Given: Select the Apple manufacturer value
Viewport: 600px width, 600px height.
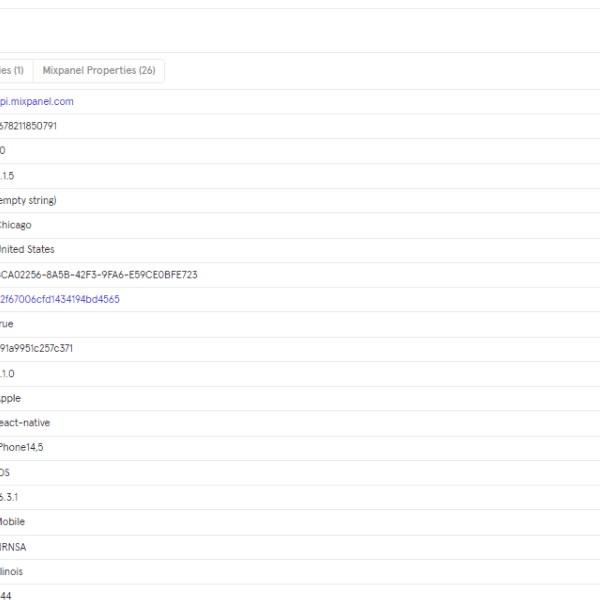Looking at the screenshot, I should [x=10, y=398].
